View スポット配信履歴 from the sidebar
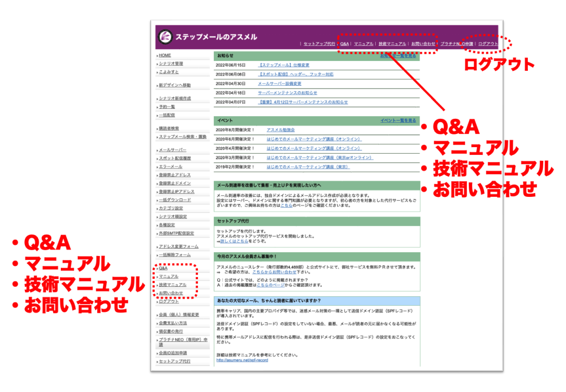This screenshot has height=392, width=566. 175,158
